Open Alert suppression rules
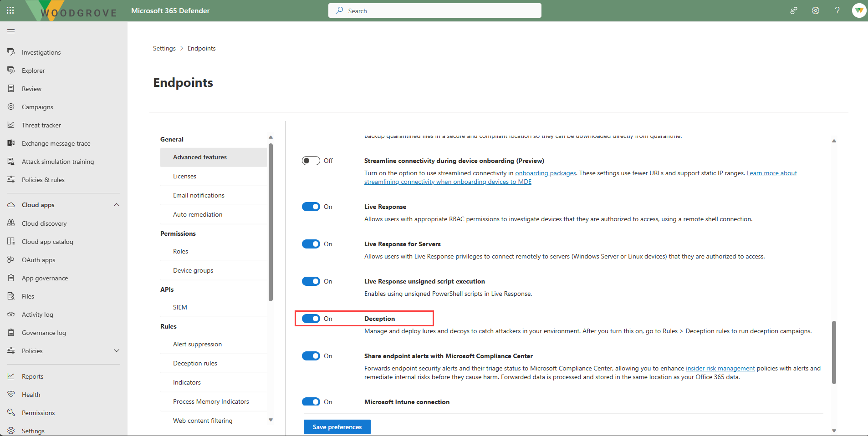Screen dimensions: 868x436 click(x=214, y=344)
